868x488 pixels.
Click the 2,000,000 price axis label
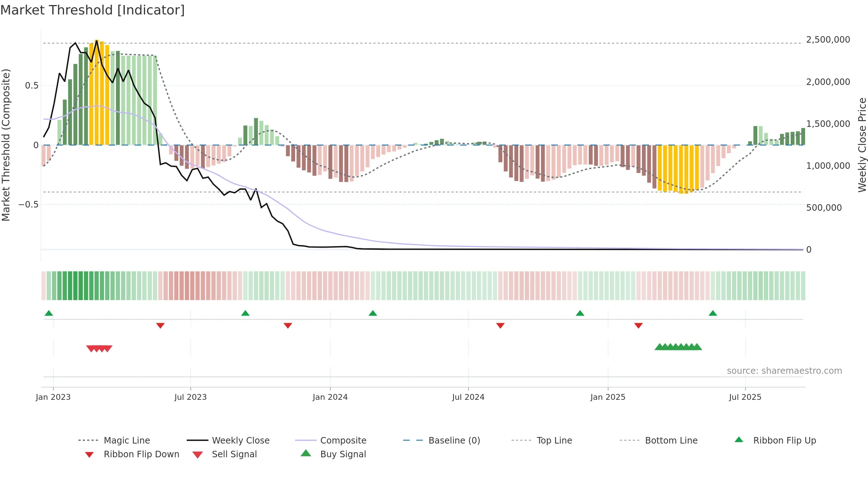[x=828, y=82]
